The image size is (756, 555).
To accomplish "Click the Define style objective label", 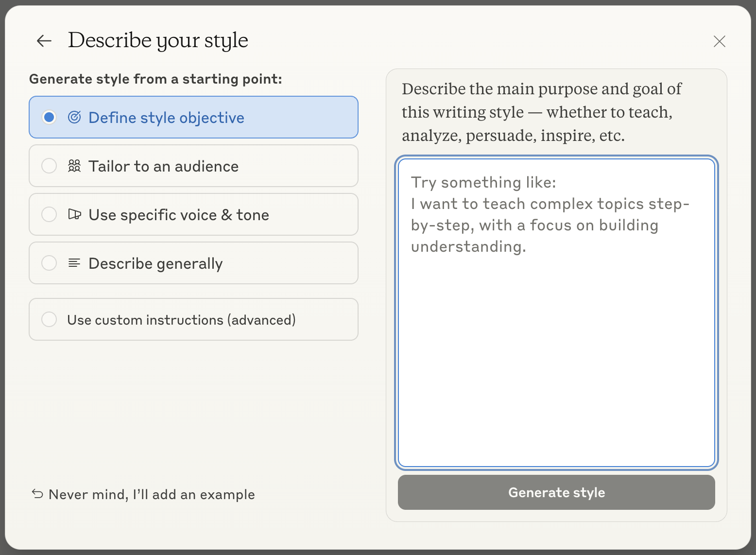I will coord(166,118).
